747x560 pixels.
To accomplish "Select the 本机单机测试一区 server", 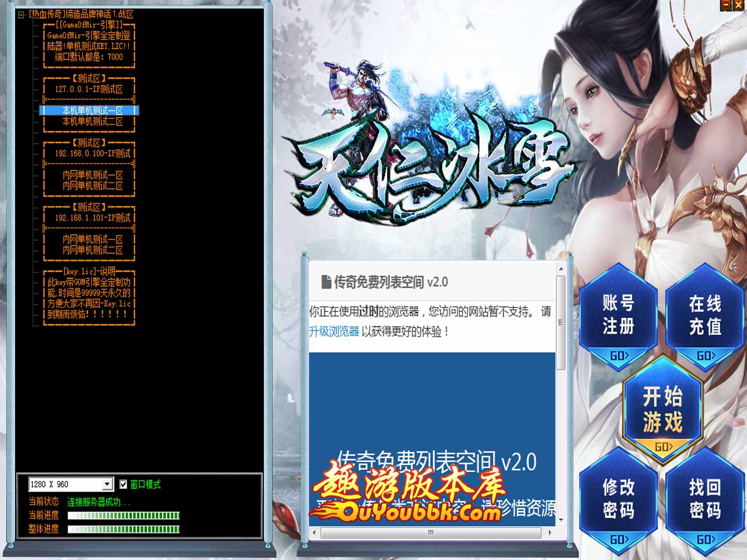I will pos(89,110).
